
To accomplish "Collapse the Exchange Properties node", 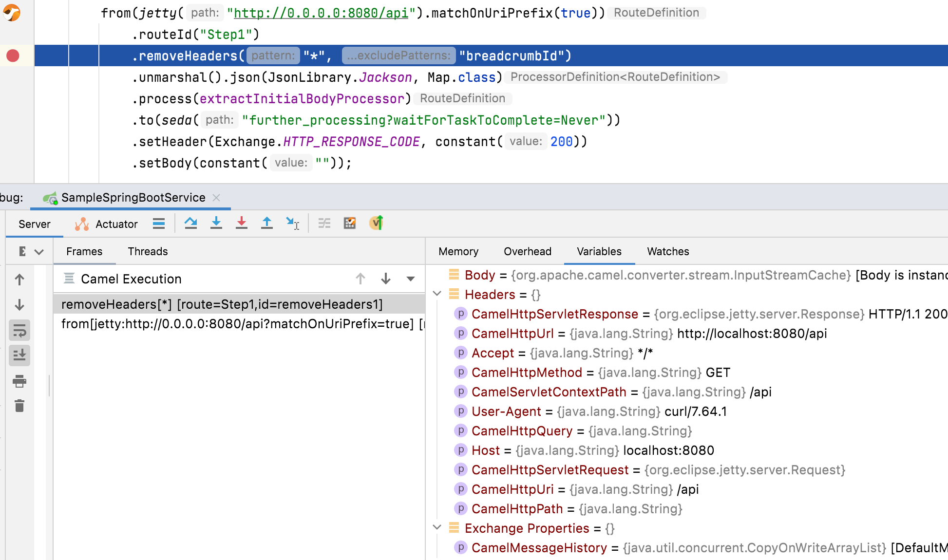I will click(437, 528).
